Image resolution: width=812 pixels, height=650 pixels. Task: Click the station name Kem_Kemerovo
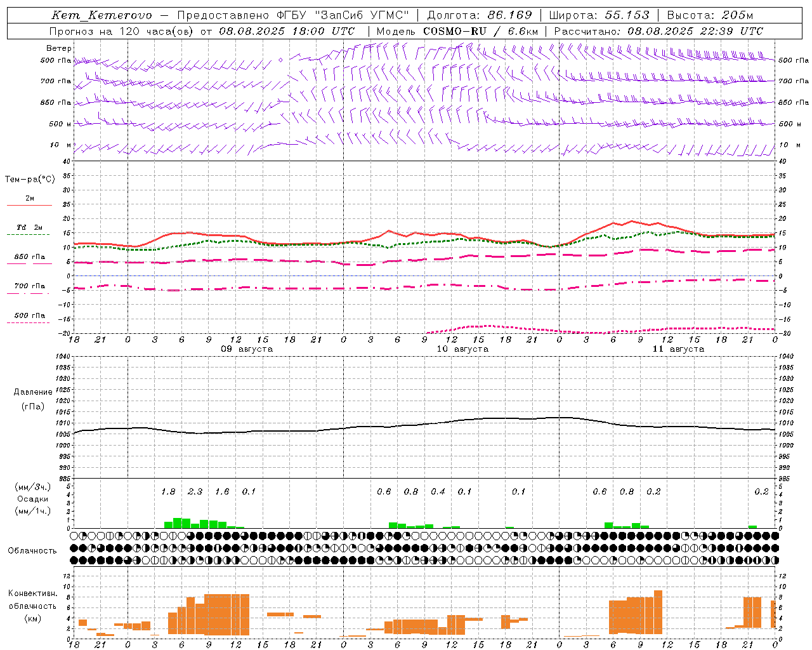coord(102,15)
